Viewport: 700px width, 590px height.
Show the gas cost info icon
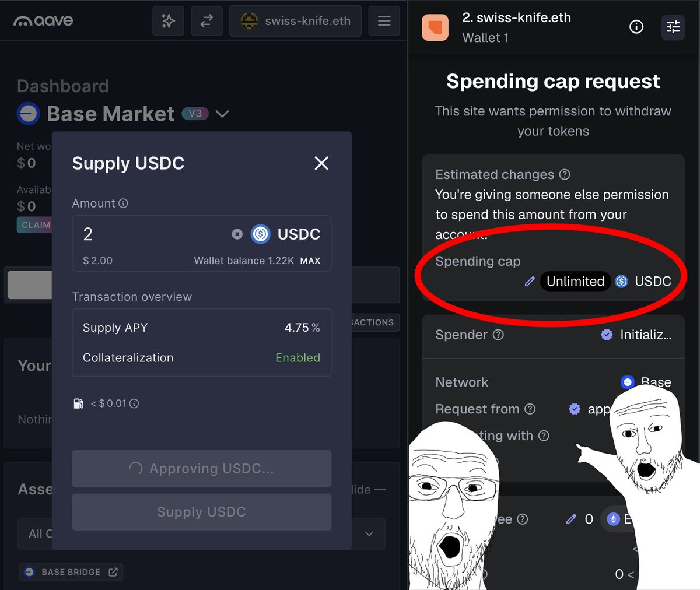[134, 403]
